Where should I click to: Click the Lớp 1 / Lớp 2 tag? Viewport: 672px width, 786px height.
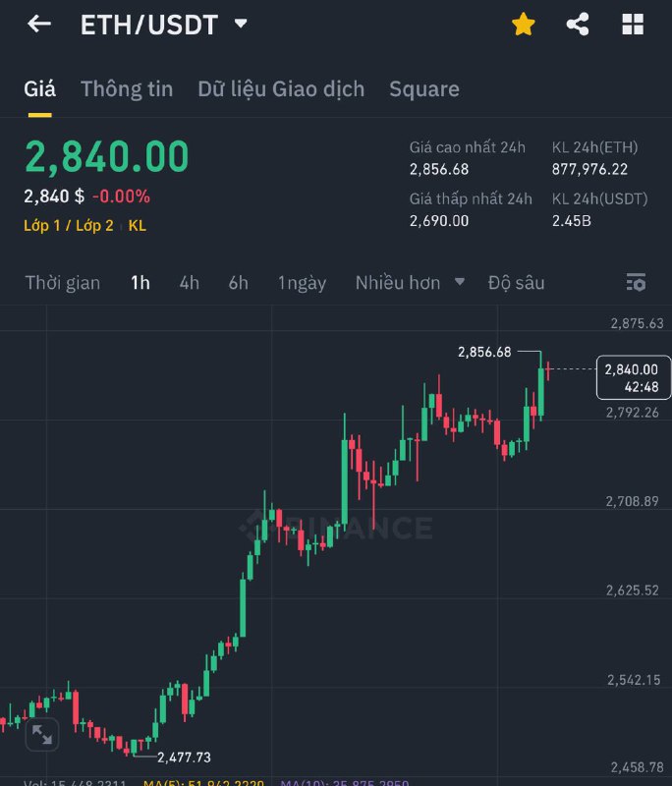[69, 225]
